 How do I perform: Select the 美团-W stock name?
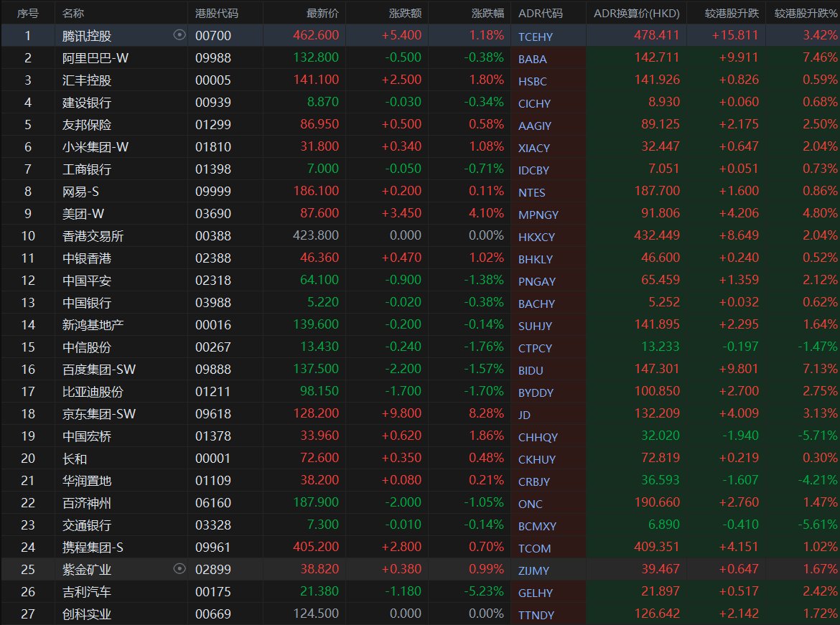click(x=83, y=214)
